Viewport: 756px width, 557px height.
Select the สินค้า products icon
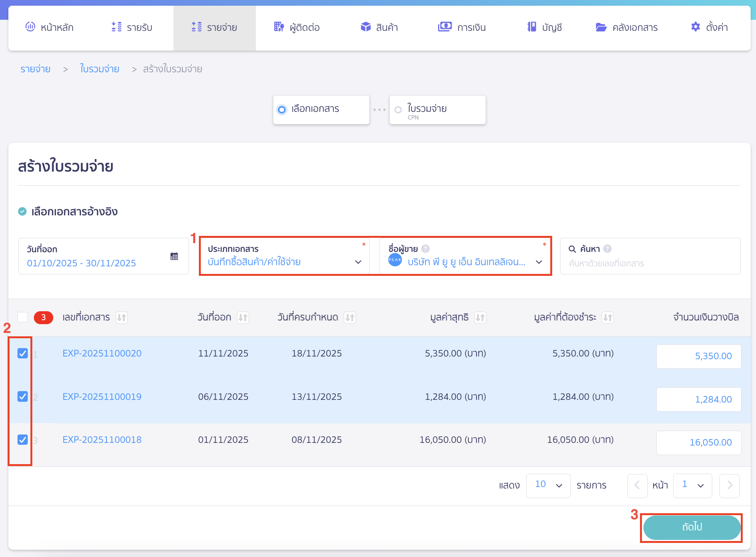point(365,27)
